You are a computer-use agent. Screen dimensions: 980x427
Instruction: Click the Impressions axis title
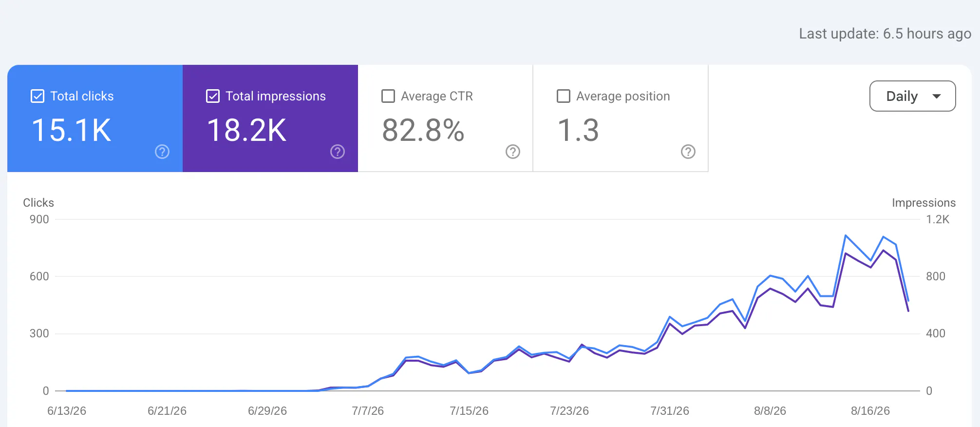[x=923, y=203]
